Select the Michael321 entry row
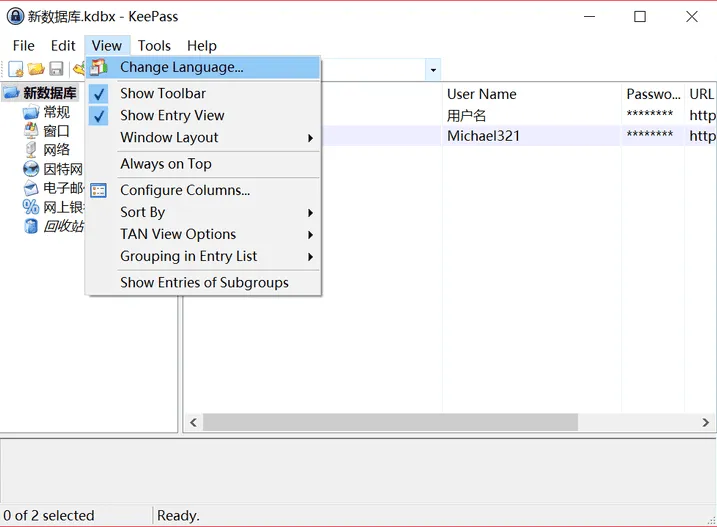Image resolution: width=717 pixels, height=527 pixels. pos(484,136)
